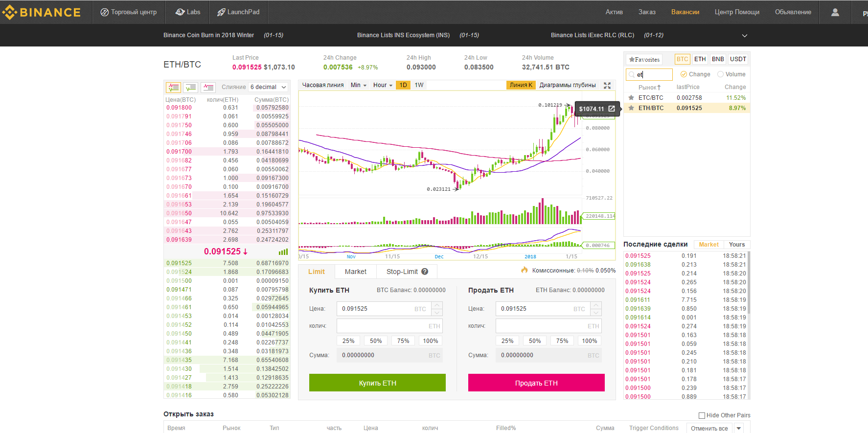Viewport: 868px width, 433px height.
Task: Switch to Диаграммы глубины chart
Action: coord(568,85)
